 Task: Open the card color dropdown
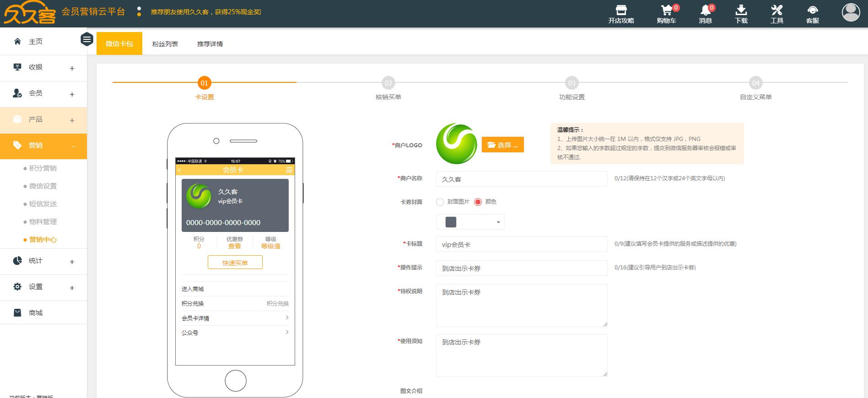point(470,222)
